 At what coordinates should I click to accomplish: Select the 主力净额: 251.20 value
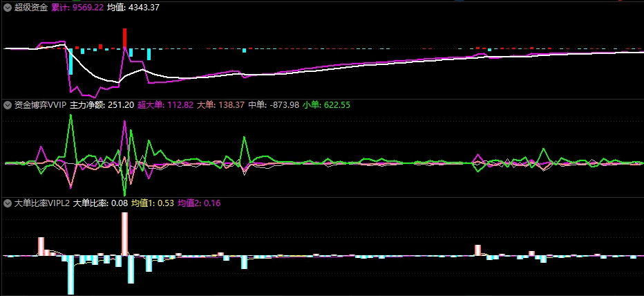pos(102,105)
